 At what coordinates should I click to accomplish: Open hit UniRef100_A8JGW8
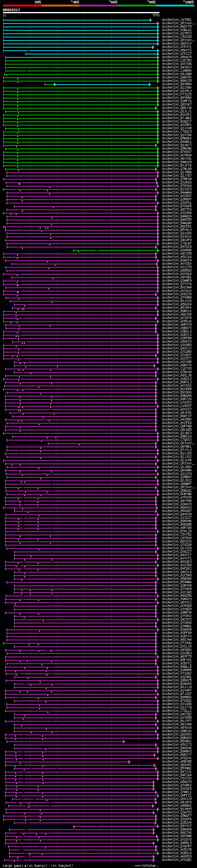[177, 74]
